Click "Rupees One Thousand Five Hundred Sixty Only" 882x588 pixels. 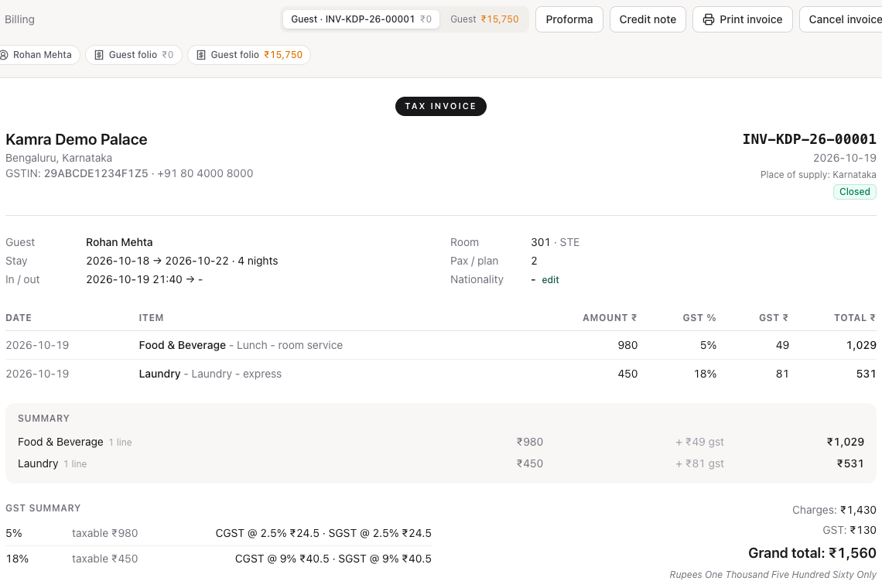pyautogui.click(x=773, y=575)
